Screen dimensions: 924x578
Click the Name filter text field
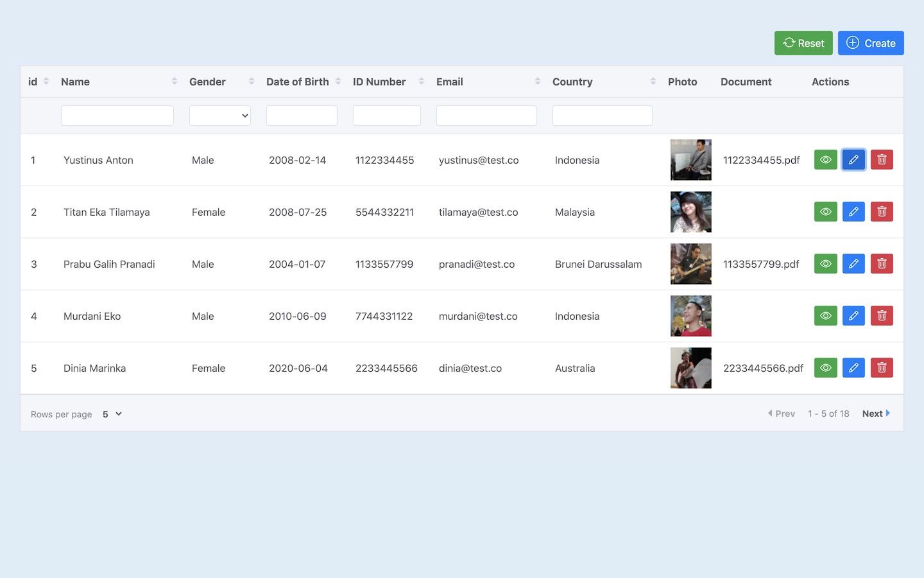[117, 116]
